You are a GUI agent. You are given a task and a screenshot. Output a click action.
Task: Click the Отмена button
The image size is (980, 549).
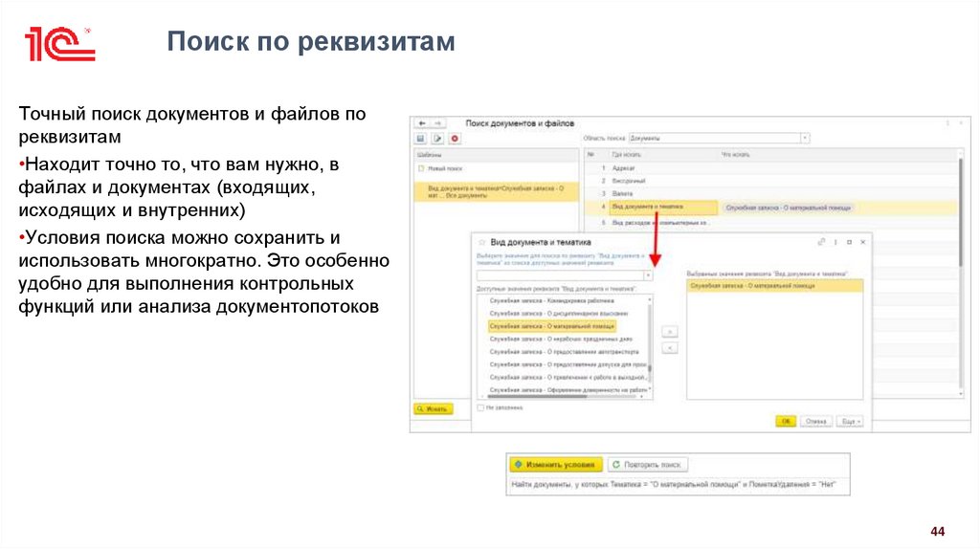(815, 422)
